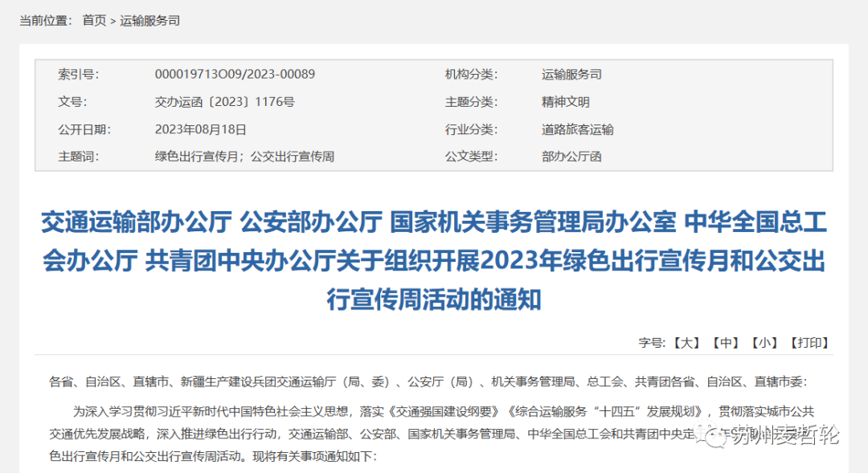Click the paragraph line beginning 为深入学习贯彻
Image resolution: width=868 pixels, height=473 pixels.
point(444,412)
